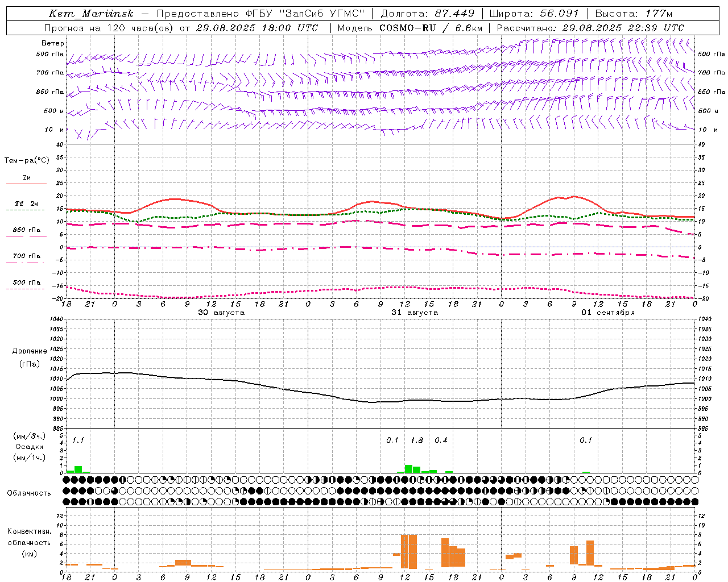Click the date label 01 сентября

pyautogui.click(x=608, y=313)
